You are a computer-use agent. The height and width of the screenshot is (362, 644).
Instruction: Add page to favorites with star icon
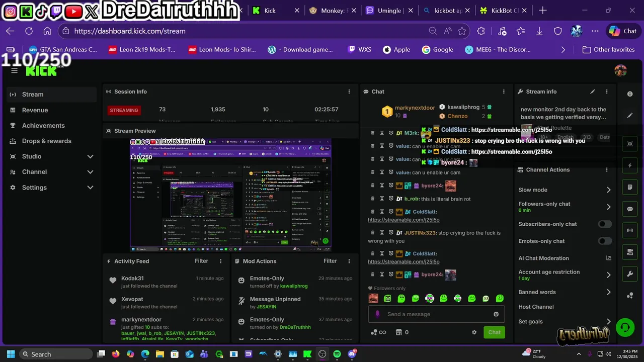(462, 31)
